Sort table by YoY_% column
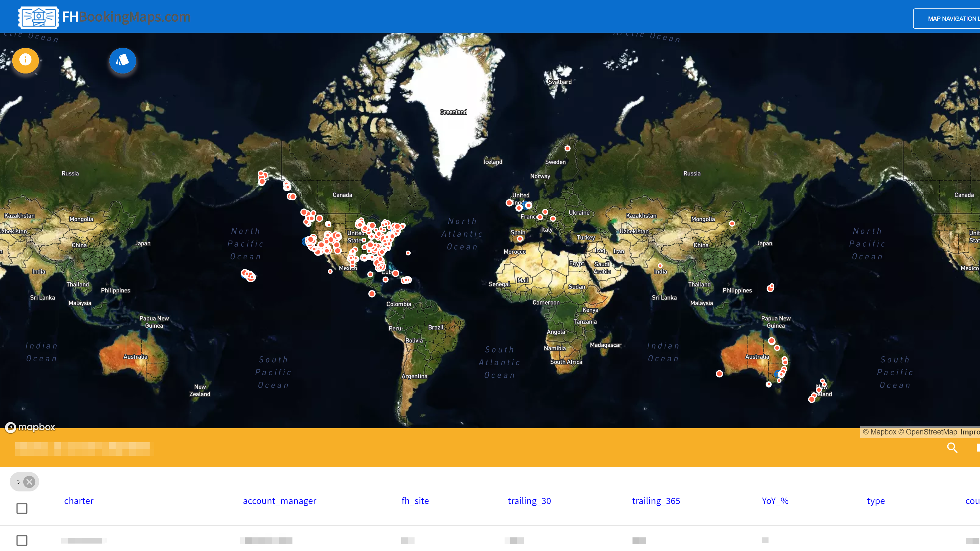Screen dimensions: 980x551 click(x=775, y=501)
